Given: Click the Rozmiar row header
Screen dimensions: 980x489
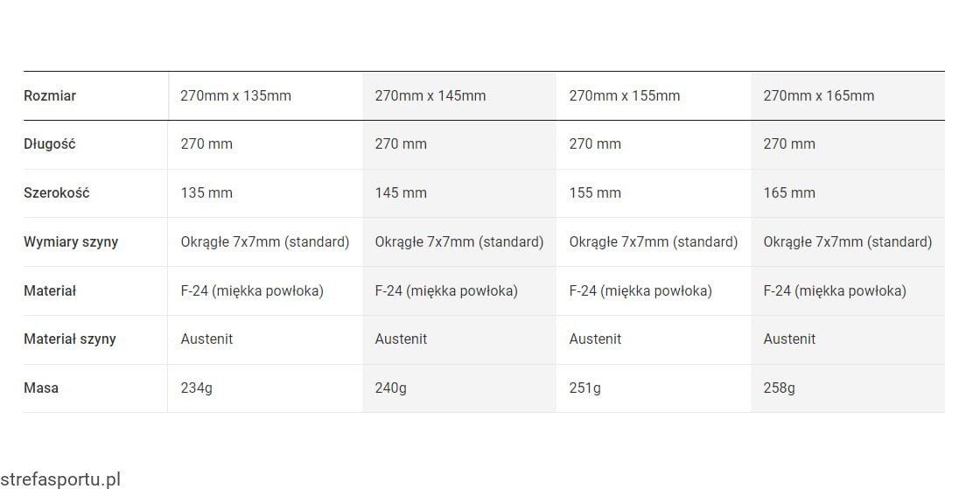Looking at the screenshot, I should 50,95.
